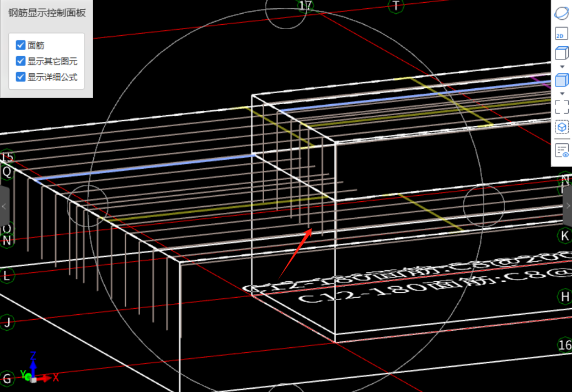The image size is (572, 392).
Task: Open the display settings list icon with eye
Action: click(562, 151)
